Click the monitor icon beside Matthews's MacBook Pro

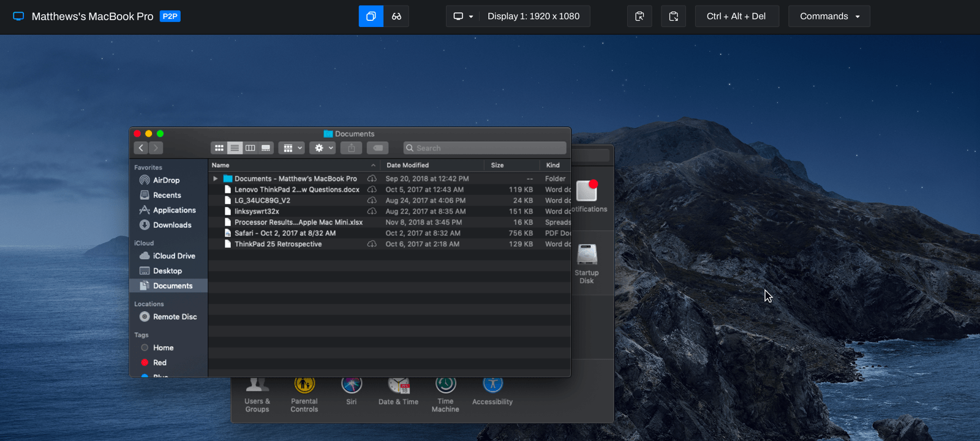pos(19,17)
